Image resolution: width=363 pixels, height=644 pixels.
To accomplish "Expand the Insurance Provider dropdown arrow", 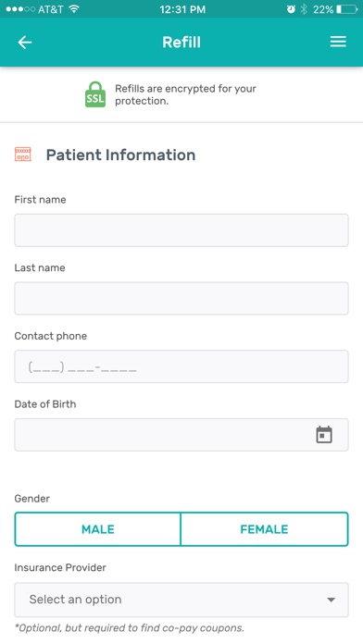I will click(x=331, y=600).
